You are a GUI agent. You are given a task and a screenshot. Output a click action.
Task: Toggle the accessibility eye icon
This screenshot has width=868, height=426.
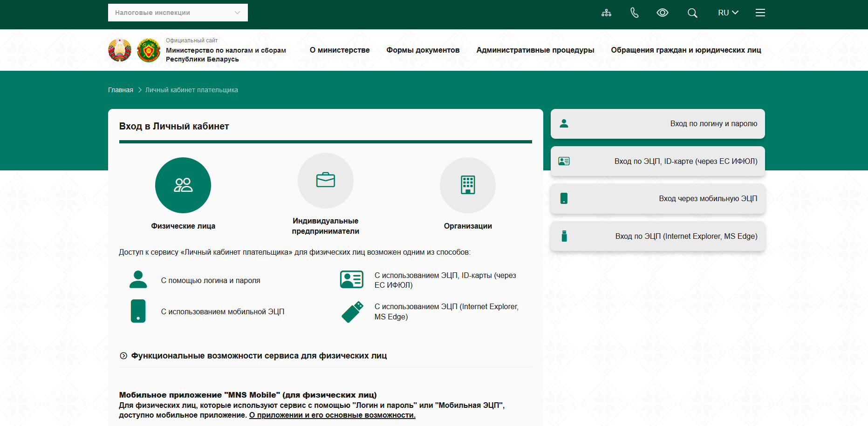[662, 13]
